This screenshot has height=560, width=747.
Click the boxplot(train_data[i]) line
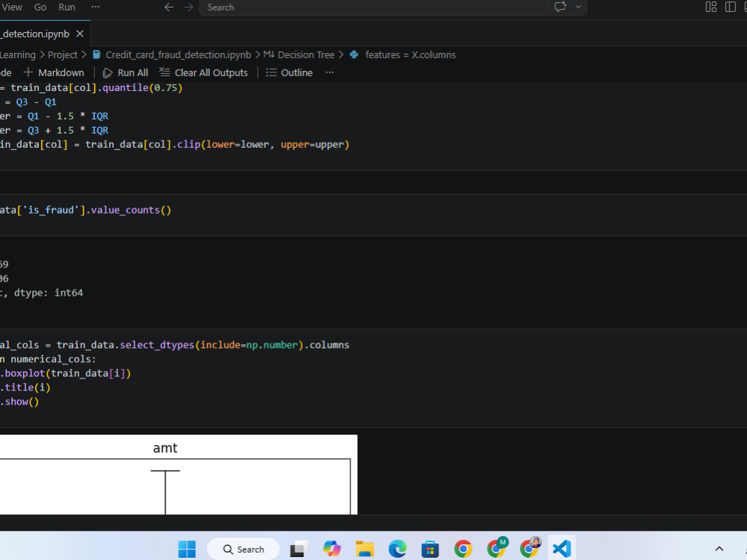point(65,373)
